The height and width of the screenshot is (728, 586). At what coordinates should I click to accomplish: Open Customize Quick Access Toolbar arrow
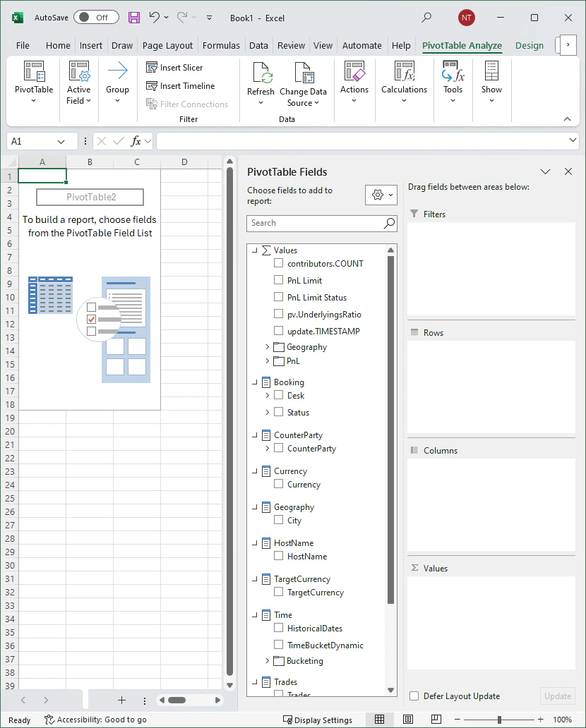[209, 18]
